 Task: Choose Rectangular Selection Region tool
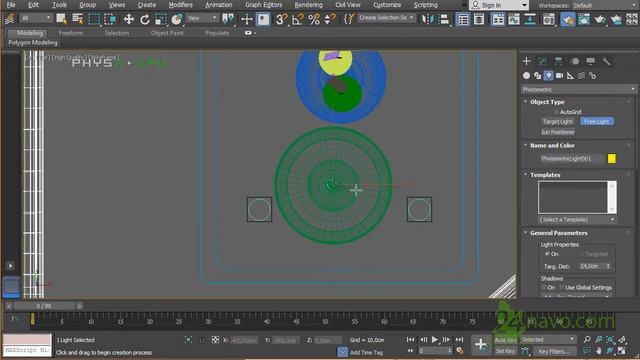click(x=94, y=19)
